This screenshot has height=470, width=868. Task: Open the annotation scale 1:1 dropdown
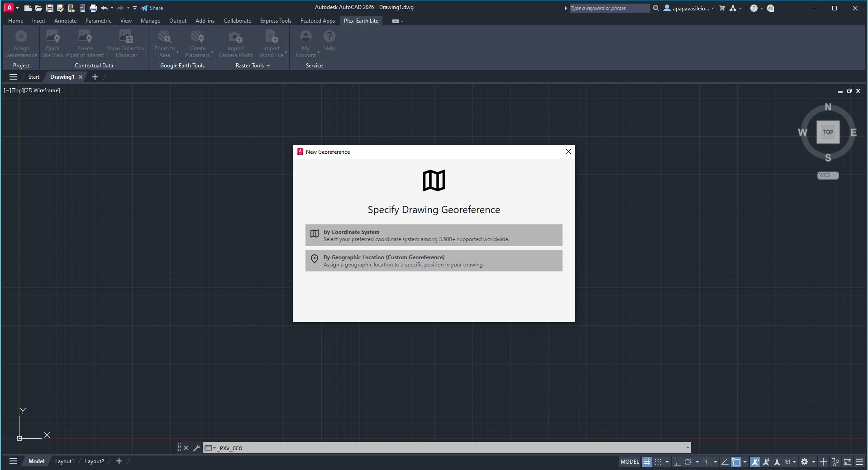click(790, 462)
